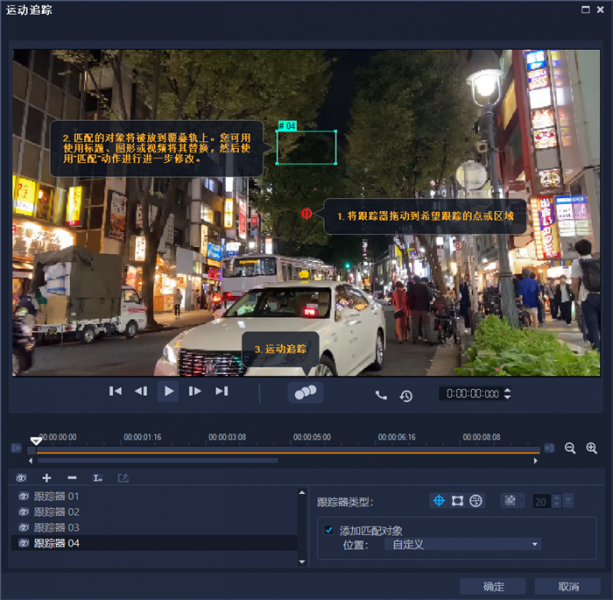
Task: Start motion tracking with the three-circles button
Action: click(x=305, y=392)
